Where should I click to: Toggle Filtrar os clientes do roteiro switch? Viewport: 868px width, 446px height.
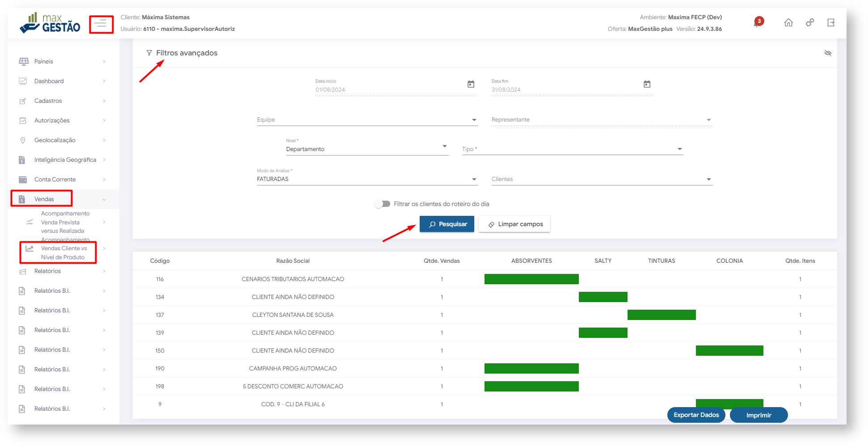tap(382, 204)
